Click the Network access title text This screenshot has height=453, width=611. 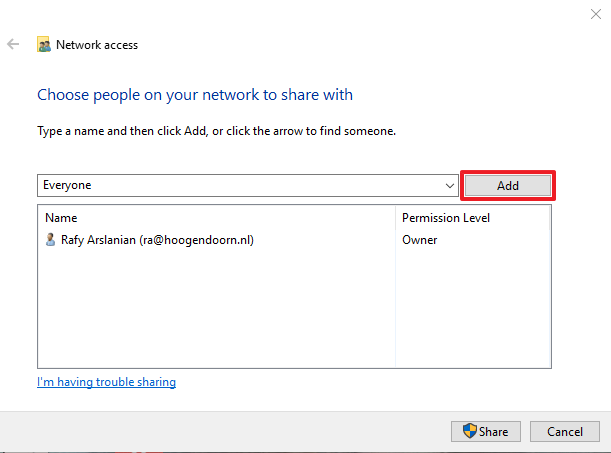click(x=97, y=45)
